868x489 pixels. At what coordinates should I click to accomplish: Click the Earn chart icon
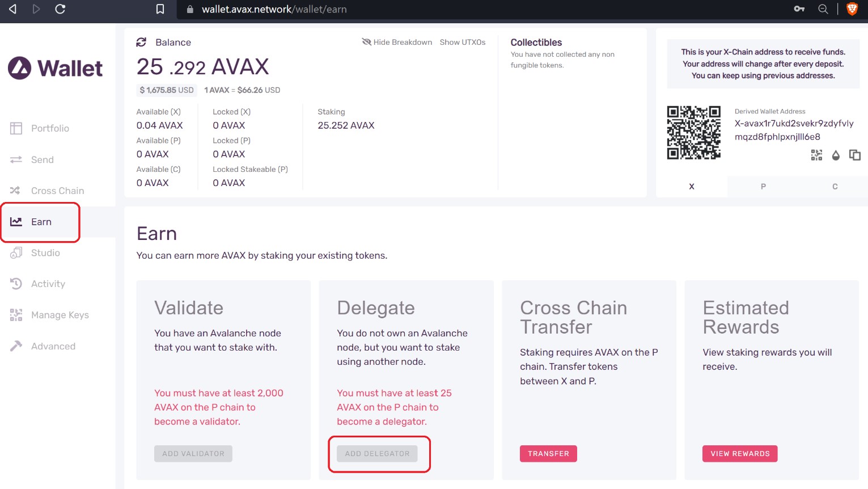point(16,222)
